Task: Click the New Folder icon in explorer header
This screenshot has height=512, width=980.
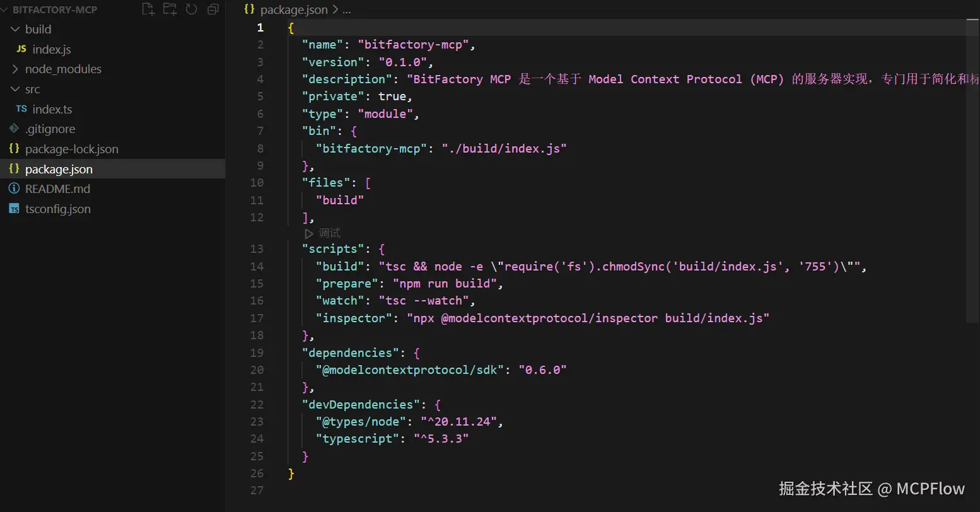Action: point(170,9)
